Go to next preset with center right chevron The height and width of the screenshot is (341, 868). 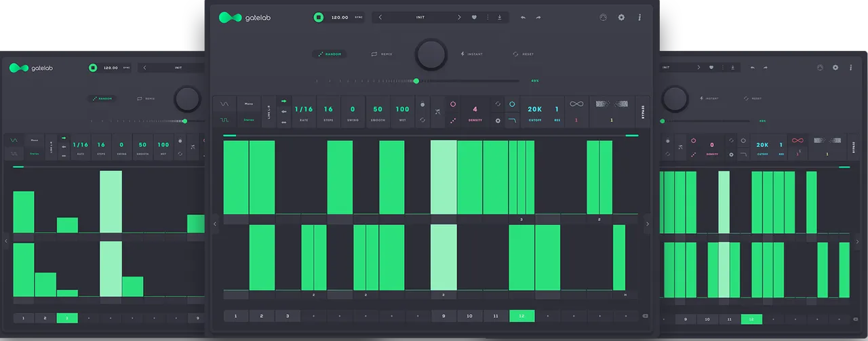459,18
